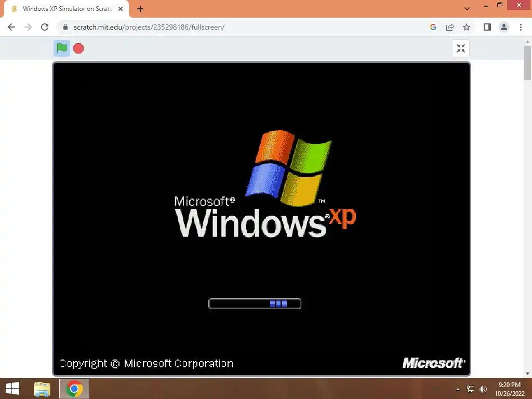View site information lock icon

(65, 27)
